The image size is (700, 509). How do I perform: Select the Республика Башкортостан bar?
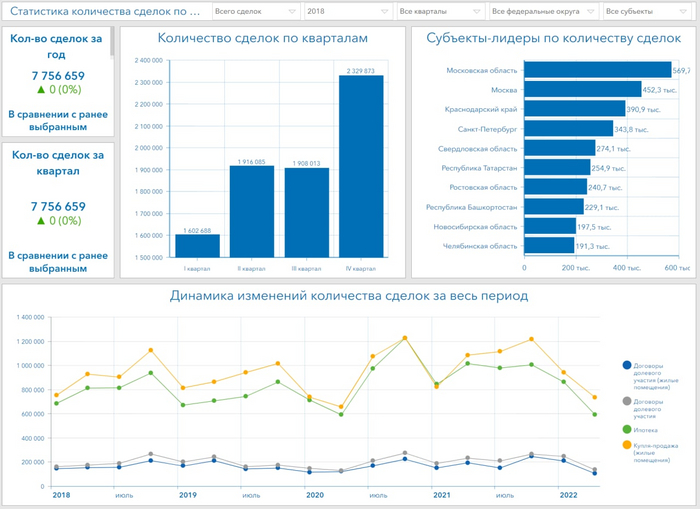[554, 207]
